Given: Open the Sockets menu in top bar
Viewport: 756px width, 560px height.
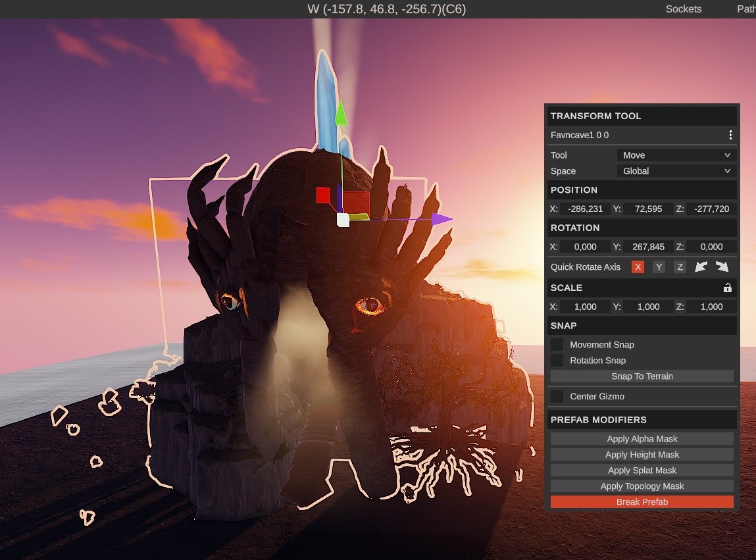Looking at the screenshot, I should point(684,9).
